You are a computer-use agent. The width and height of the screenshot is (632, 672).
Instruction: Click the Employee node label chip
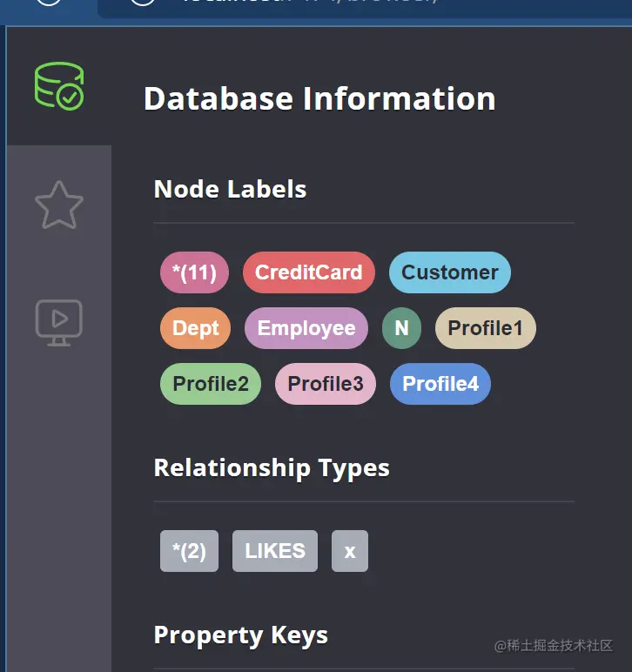point(306,328)
